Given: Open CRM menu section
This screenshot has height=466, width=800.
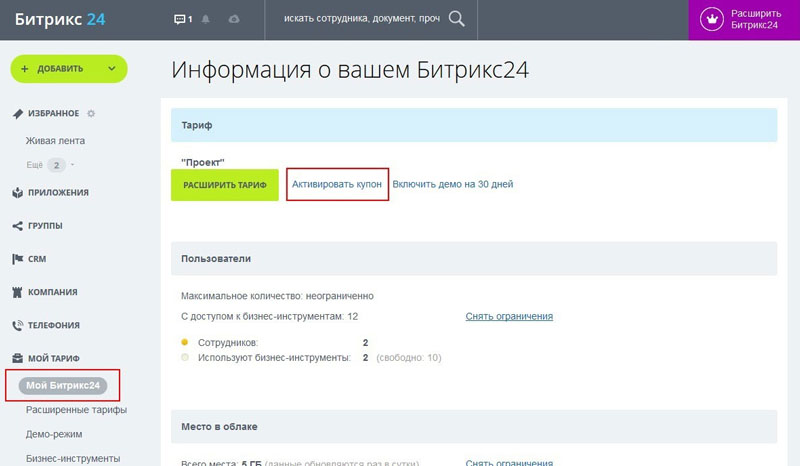Looking at the screenshot, I should pos(37,259).
